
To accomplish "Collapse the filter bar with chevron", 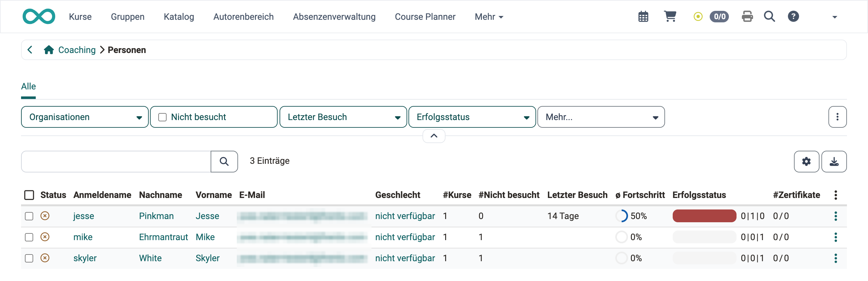I will pyautogui.click(x=434, y=136).
